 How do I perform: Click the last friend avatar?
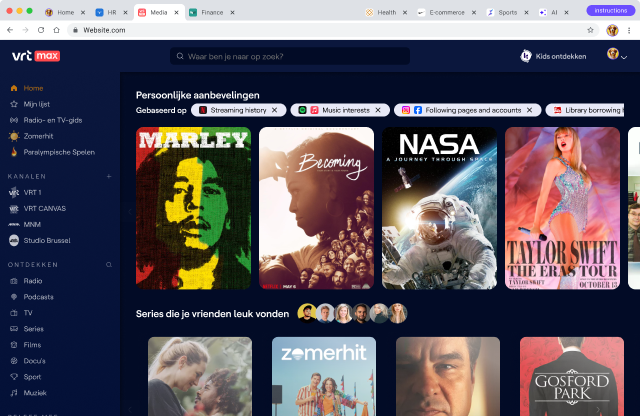398,314
